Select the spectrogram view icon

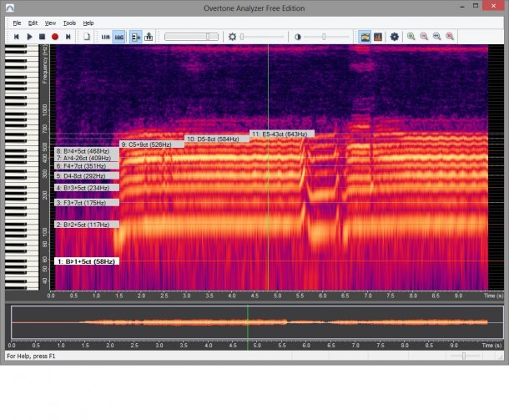(365, 37)
